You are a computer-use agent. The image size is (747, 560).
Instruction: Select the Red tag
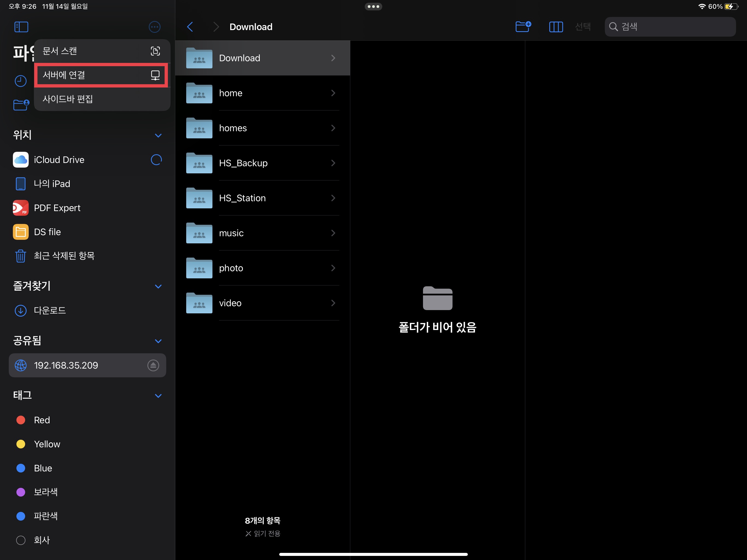87,420
